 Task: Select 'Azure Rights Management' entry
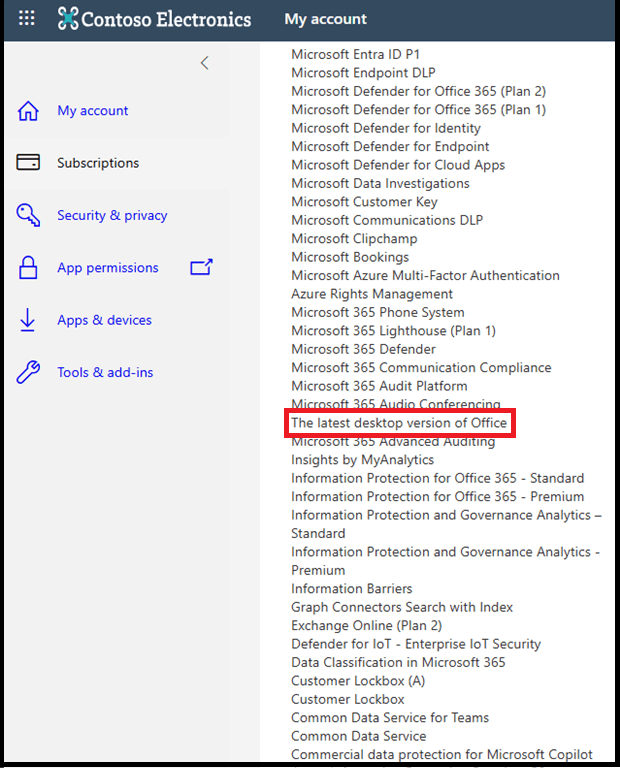pyautogui.click(x=372, y=294)
